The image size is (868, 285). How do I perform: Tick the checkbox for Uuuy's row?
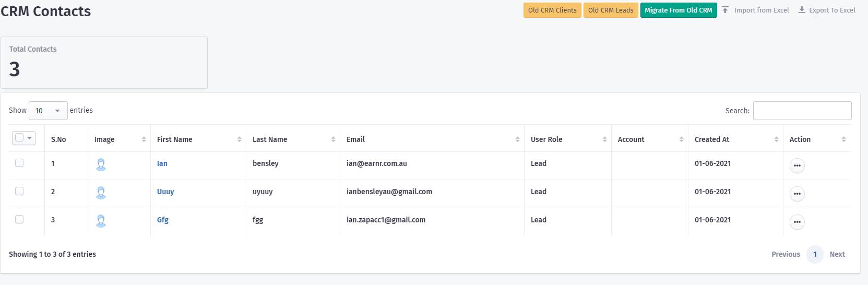[x=19, y=191]
